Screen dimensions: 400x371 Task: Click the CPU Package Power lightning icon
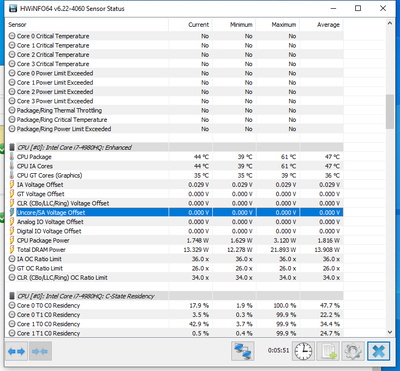(x=12, y=240)
